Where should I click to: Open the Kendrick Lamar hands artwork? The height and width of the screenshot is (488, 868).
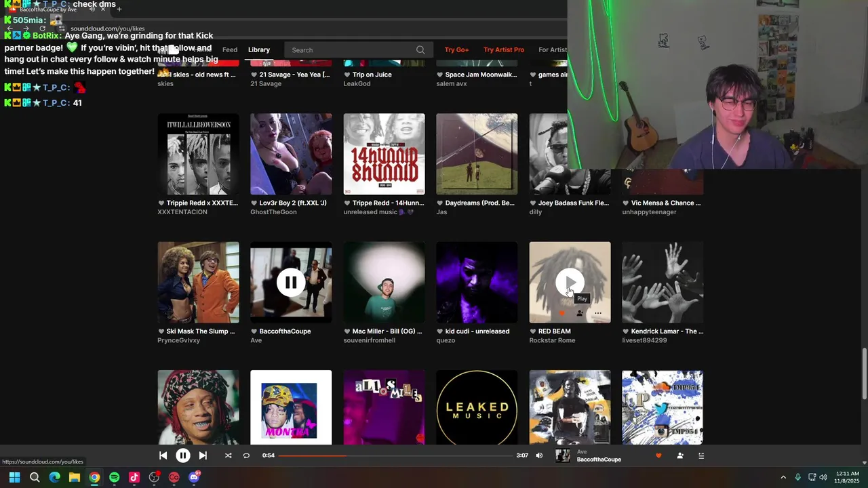pyautogui.click(x=663, y=283)
